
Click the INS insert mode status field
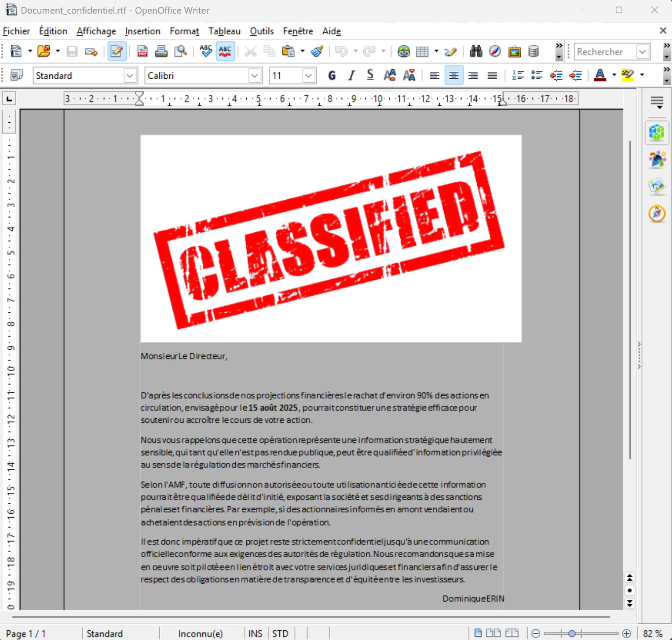[x=255, y=633]
